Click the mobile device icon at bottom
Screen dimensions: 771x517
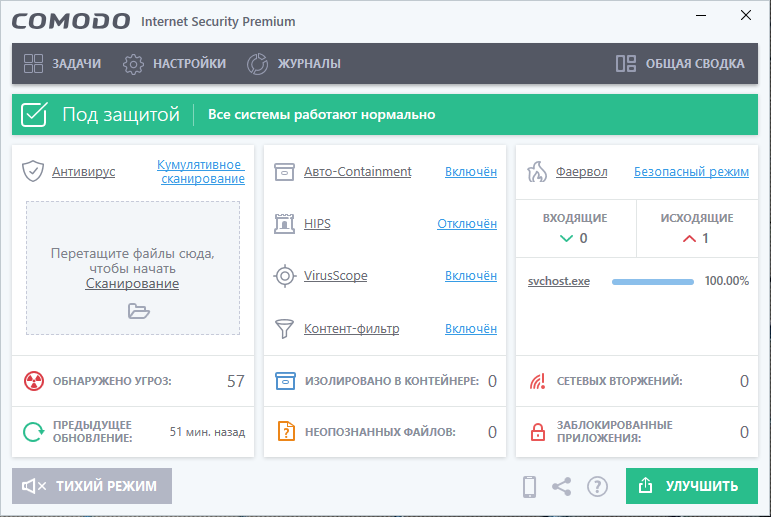tap(530, 487)
